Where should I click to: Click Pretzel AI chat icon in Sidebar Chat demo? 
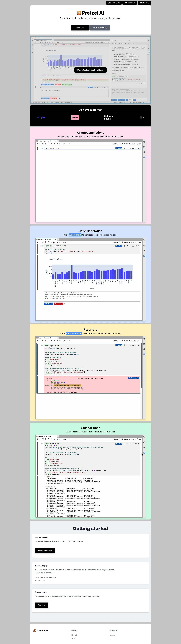click(144, 453)
